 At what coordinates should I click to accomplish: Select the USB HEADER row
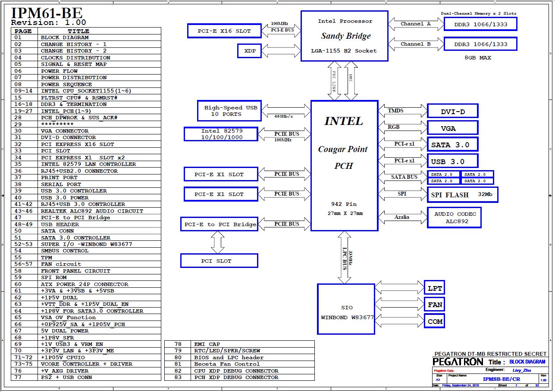(86, 224)
